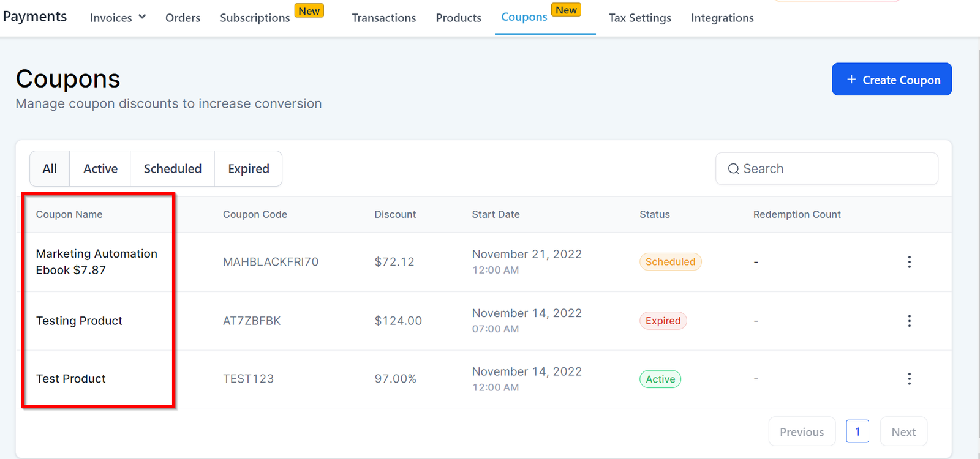
Task: Open the Products page
Action: (458, 18)
